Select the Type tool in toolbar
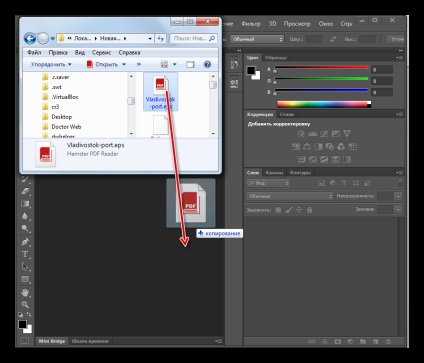The height and width of the screenshot is (363, 424). tap(25, 254)
